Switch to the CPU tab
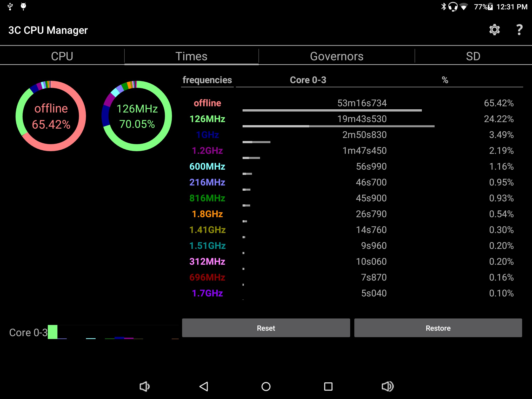Viewport: 532px width, 399px height. pos(62,56)
